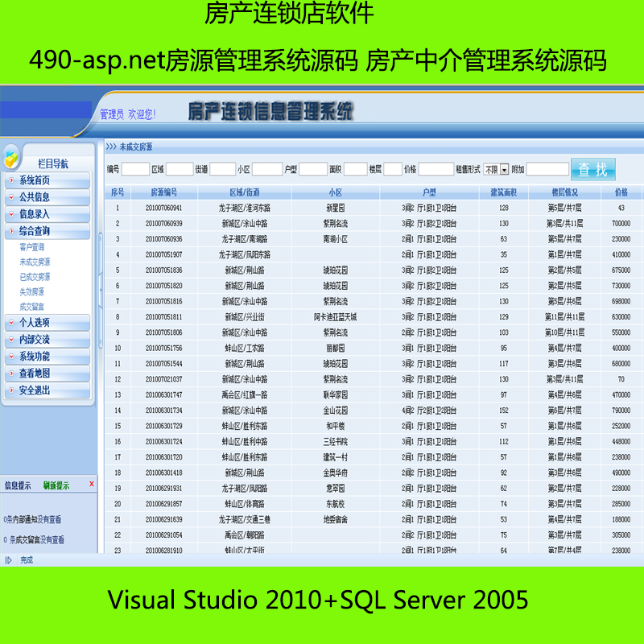Image resolution: width=644 pixels, height=644 pixels.
Task: Click the arrow icon beside 公共信息
Action: coord(11,197)
